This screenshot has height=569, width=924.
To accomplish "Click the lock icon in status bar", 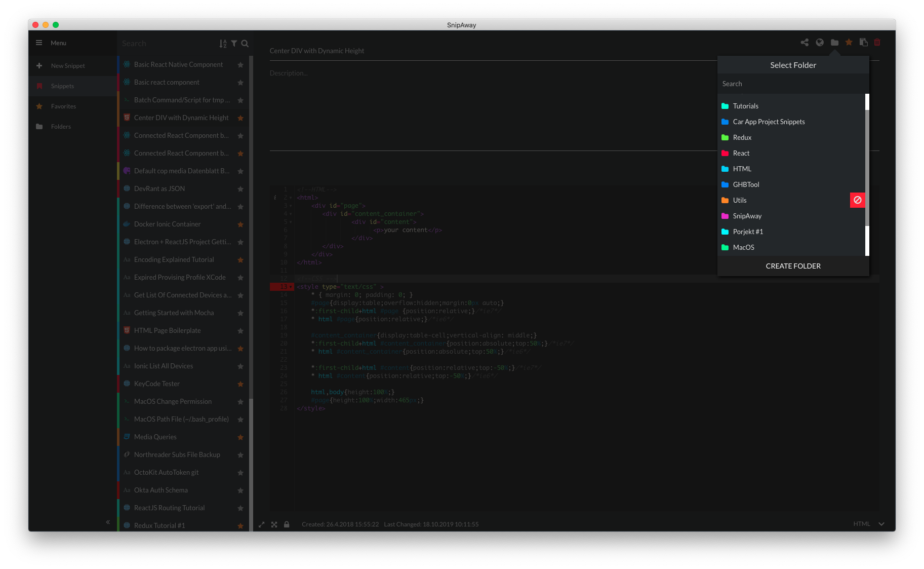I will [287, 524].
